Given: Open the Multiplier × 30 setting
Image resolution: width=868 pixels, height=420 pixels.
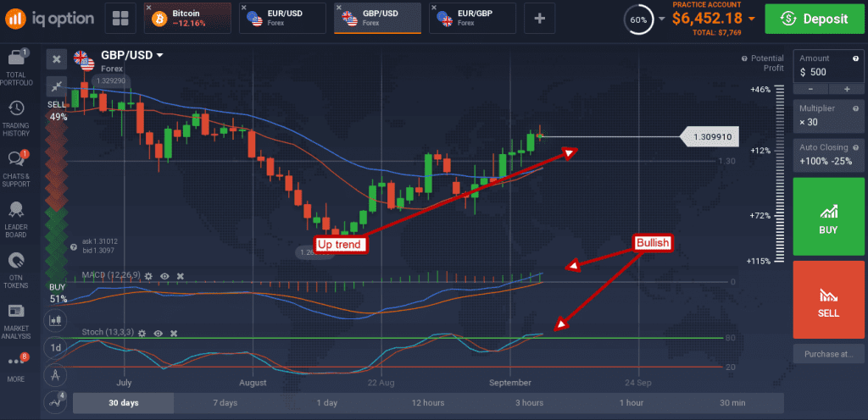Looking at the screenshot, I should (829, 115).
